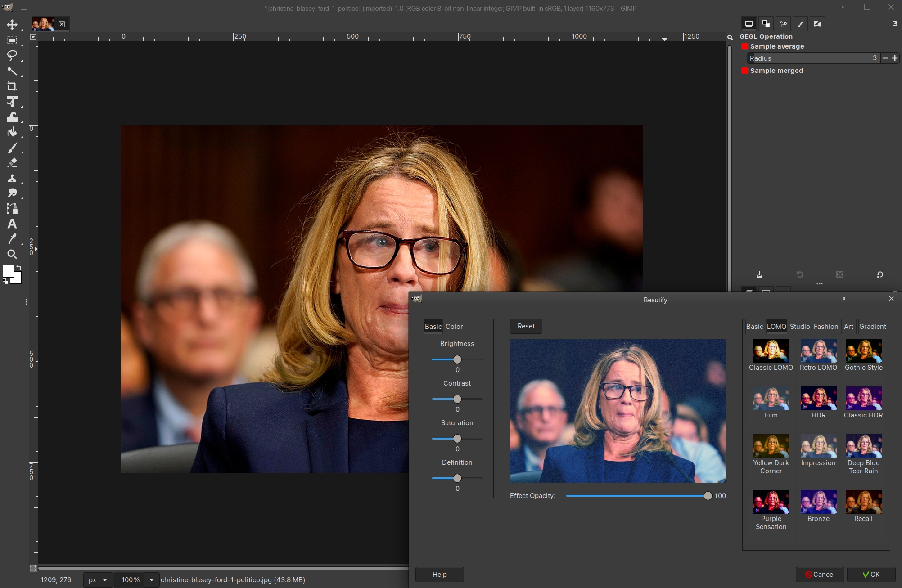Select the Paintbrush tool in the toolbox
This screenshot has height=588, width=902.
click(12, 148)
